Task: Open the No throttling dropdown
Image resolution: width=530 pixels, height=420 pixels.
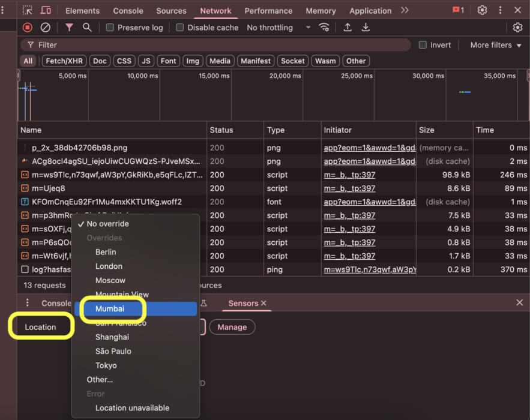Action: pos(279,28)
